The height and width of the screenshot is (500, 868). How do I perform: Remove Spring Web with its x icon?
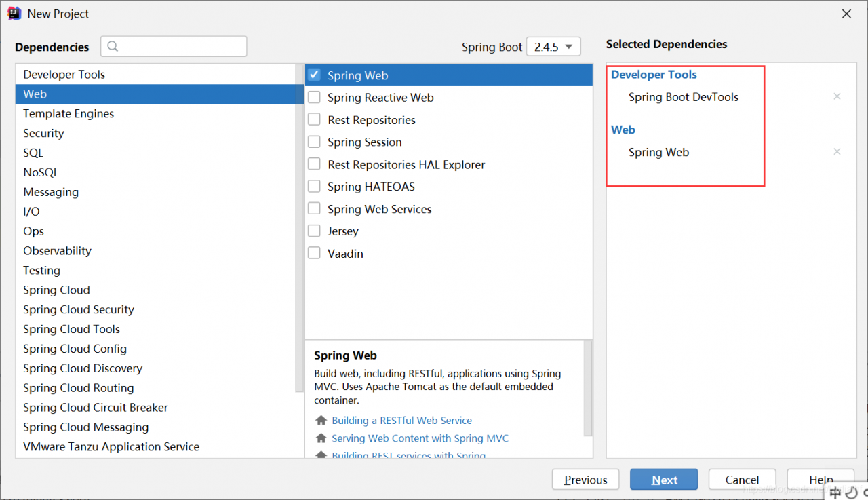pos(837,152)
